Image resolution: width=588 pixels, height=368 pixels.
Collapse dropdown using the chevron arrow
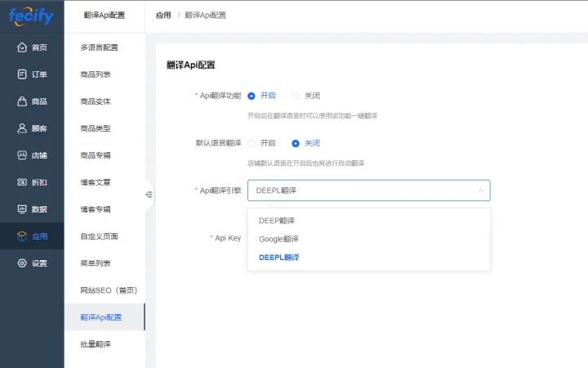[481, 191]
